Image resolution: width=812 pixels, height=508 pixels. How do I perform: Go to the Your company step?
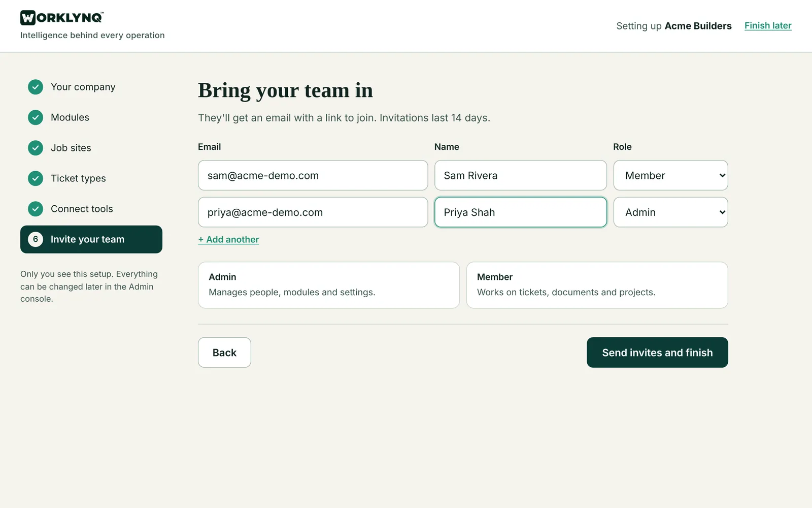click(x=91, y=87)
